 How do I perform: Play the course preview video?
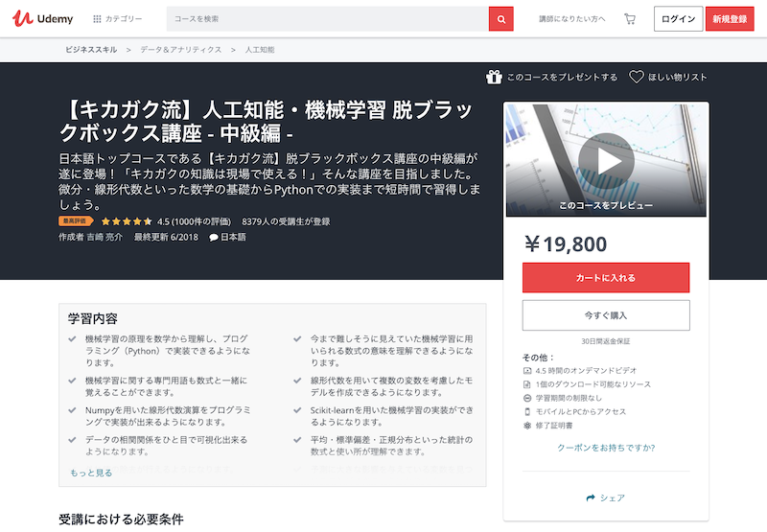[606, 161]
